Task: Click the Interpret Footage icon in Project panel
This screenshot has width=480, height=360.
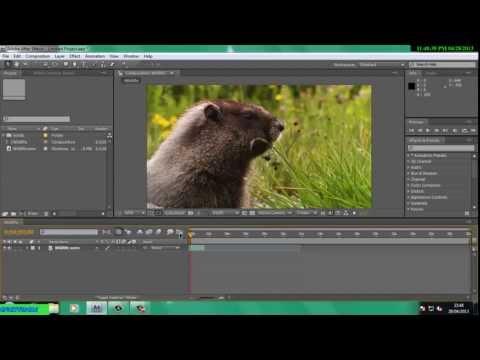Action: [x=5, y=213]
